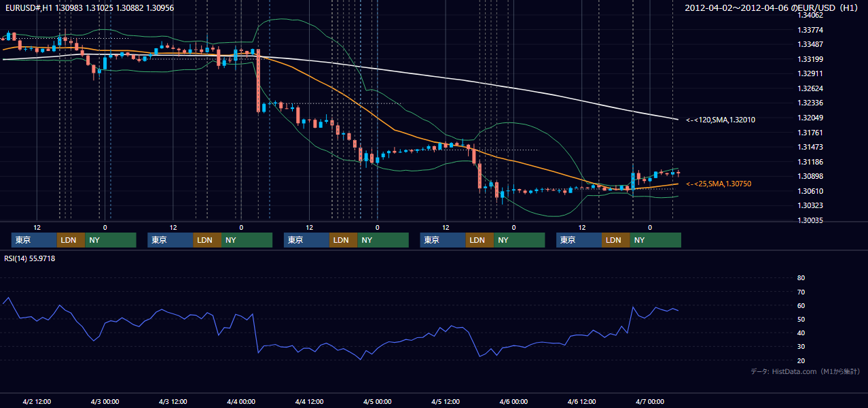Image resolution: width=868 pixels, height=408 pixels.
Task: Click price axis label 1.33487
Action: [810, 44]
